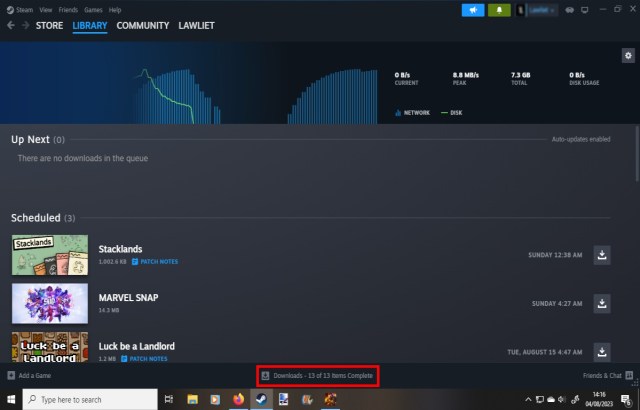Viewport: 640px width, 410px height.
Task: Download Stacklands update now
Action: pos(602,255)
